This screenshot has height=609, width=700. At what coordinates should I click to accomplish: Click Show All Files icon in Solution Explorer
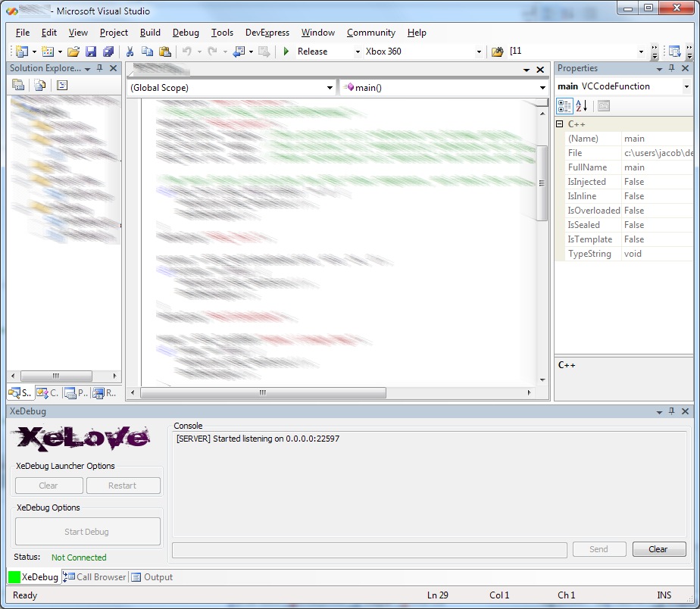coord(40,85)
